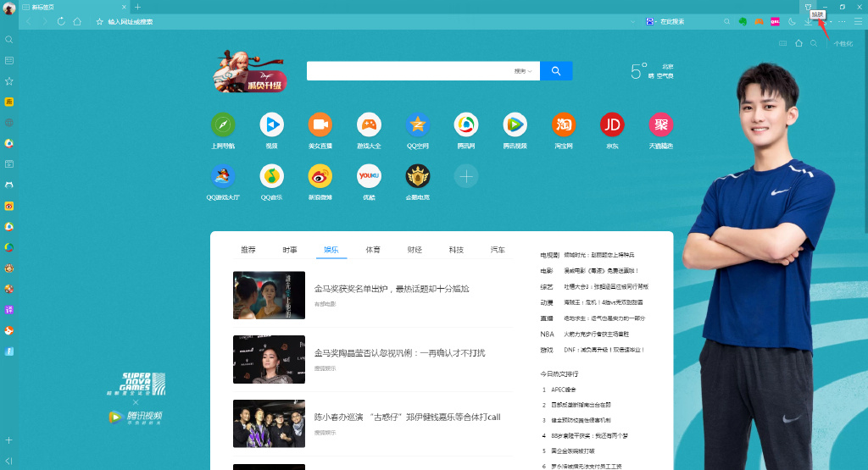Open the orange gamepad extension icon

tap(759, 21)
